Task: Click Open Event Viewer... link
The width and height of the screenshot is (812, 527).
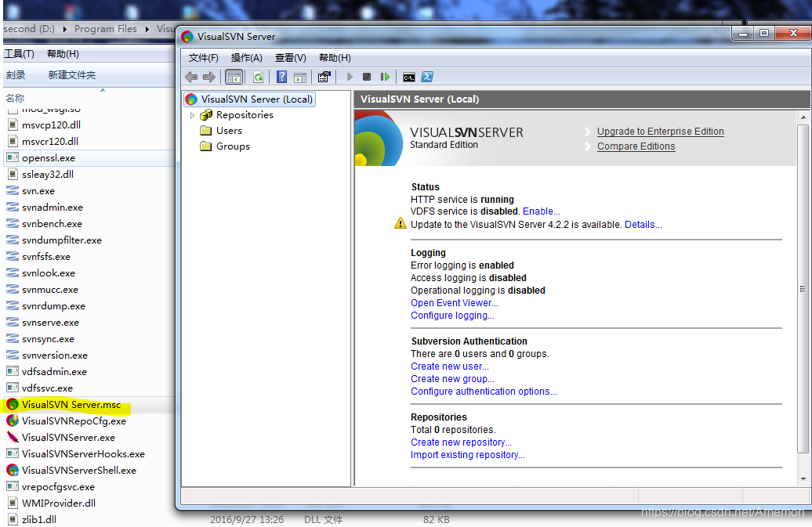Action: pyautogui.click(x=454, y=303)
